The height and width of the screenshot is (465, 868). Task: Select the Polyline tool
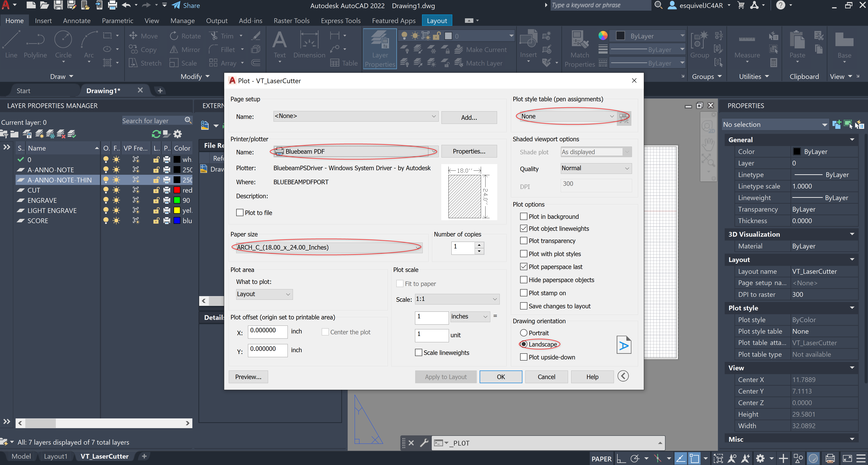tap(35, 45)
